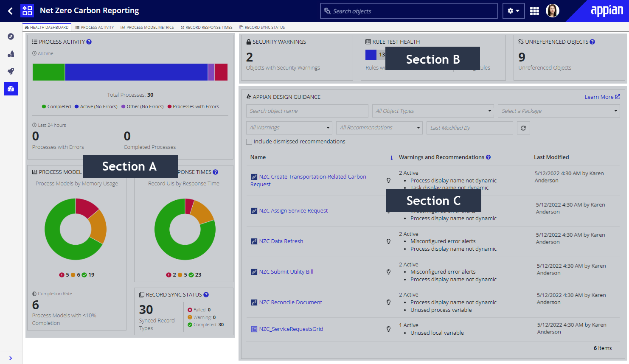629x364 pixels.
Task: Click lightbulb icon for NZC Data Refresh
Action: 388,241
